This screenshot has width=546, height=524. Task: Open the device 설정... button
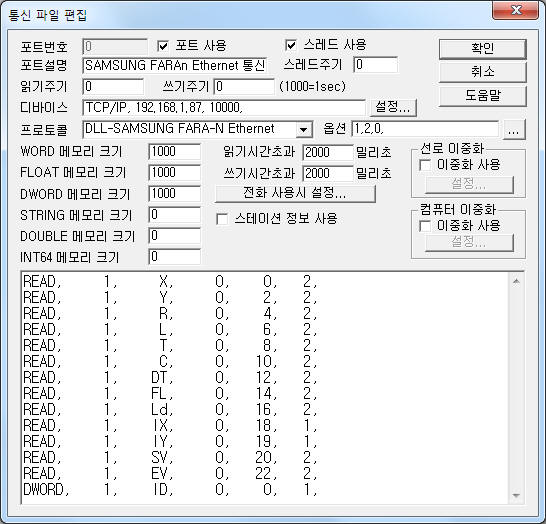(393, 107)
